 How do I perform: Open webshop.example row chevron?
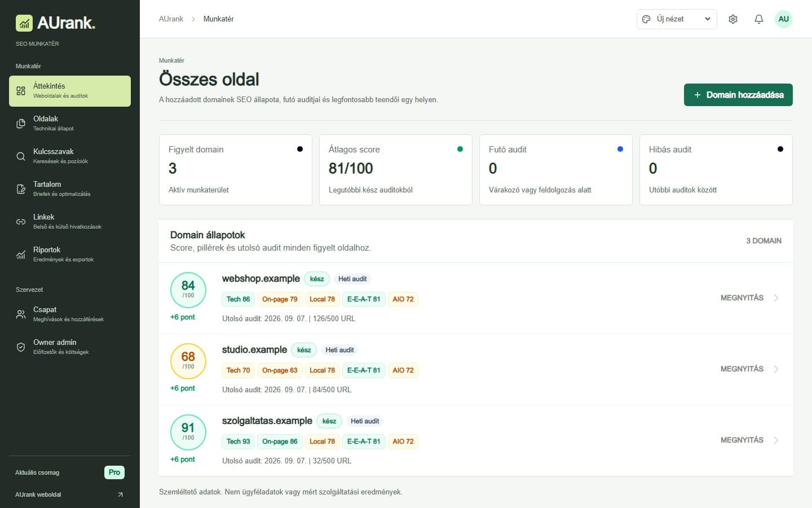coord(776,298)
